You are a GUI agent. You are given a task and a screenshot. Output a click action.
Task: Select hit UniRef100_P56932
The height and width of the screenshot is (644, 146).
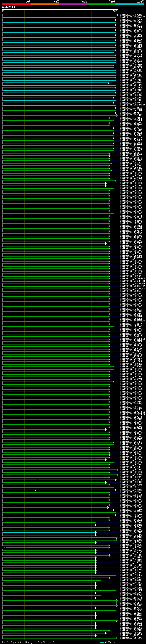coord(131,357)
